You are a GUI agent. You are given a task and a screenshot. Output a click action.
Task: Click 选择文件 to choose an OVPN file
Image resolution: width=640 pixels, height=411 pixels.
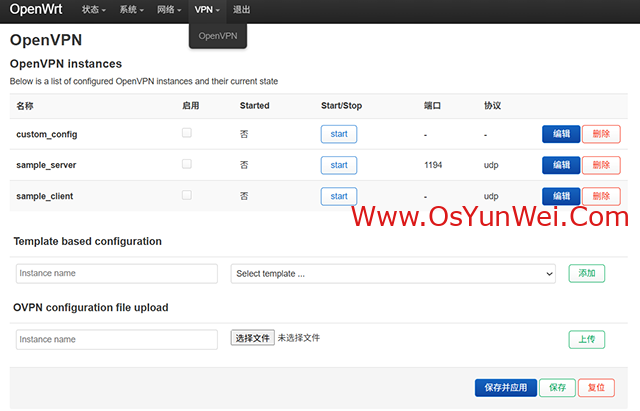click(252, 339)
